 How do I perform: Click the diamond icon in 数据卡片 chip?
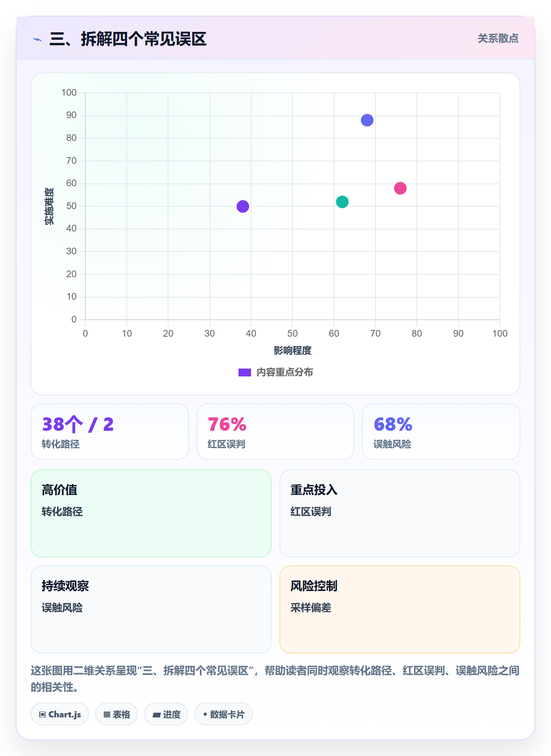tap(205, 714)
